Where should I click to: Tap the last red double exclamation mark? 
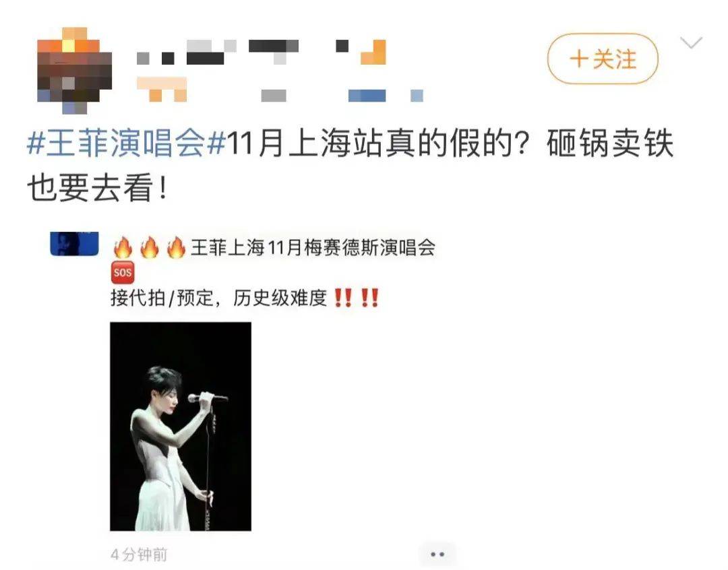tap(370, 298)
